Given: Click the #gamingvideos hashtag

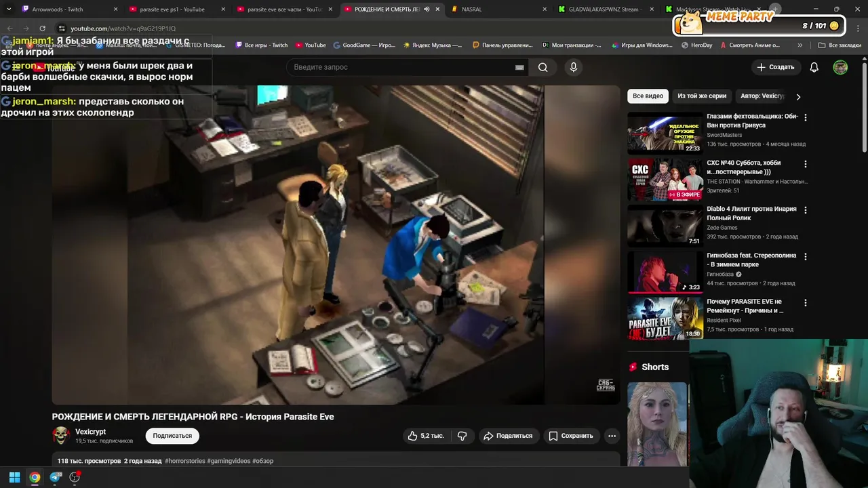Looking at the screenshot, I should (229, 461).
